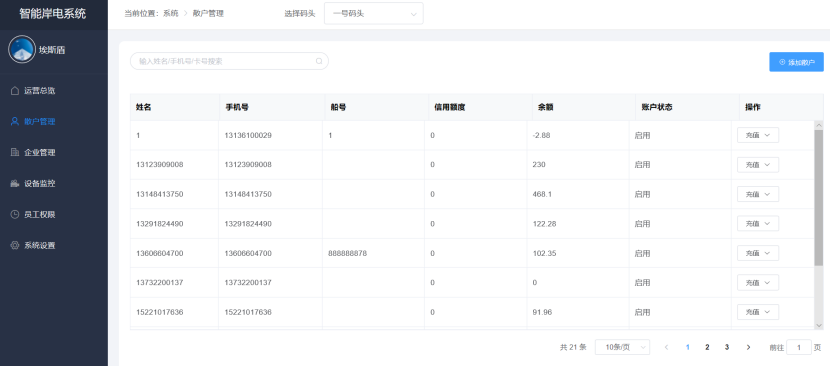832x366 pixels.
Task: Click the 系统 breadcrumb link
Action: pyautogui.click(x=170, y=14)
